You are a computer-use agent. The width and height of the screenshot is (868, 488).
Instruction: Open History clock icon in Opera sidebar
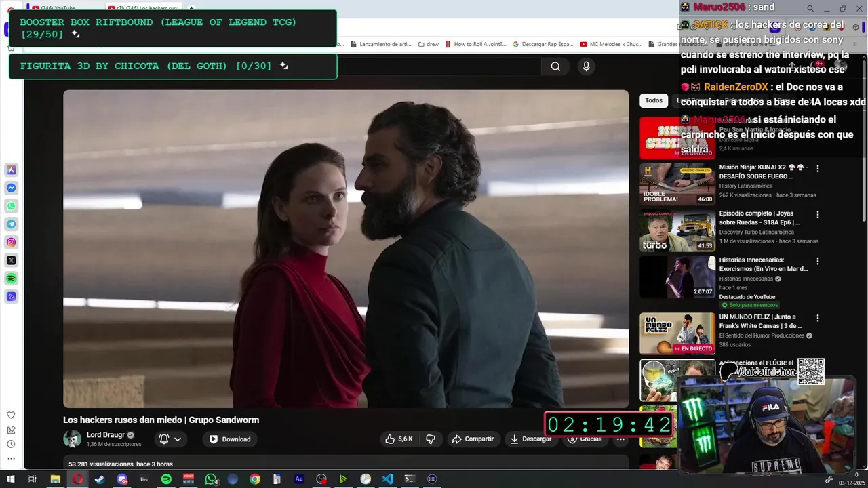11,444
